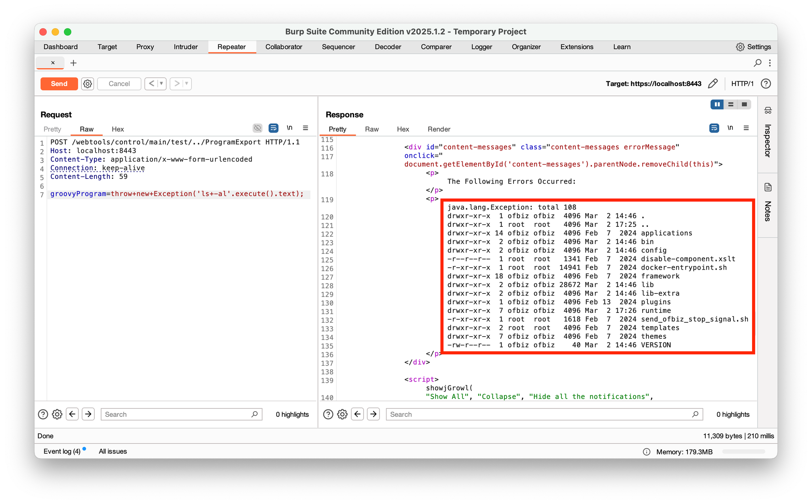Open next history dropdown arrow
Viewport: 812px width, 504px height.
point(187,84)
